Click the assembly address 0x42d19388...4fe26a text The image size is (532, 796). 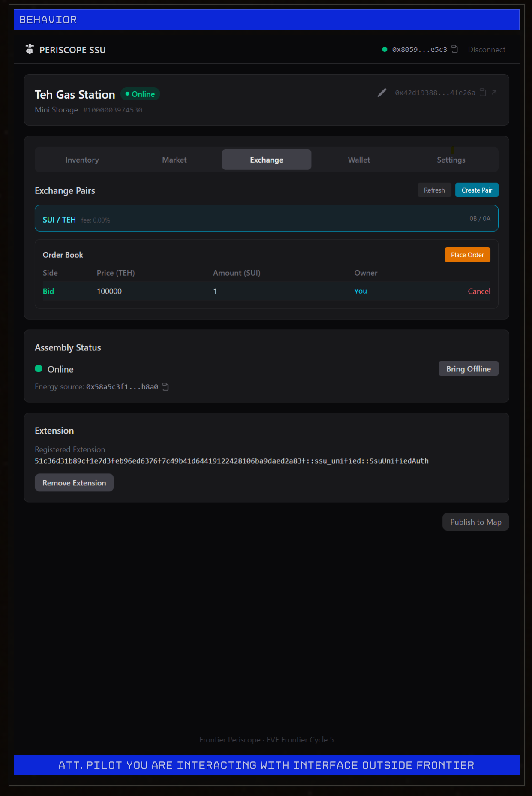click(435, 93)
